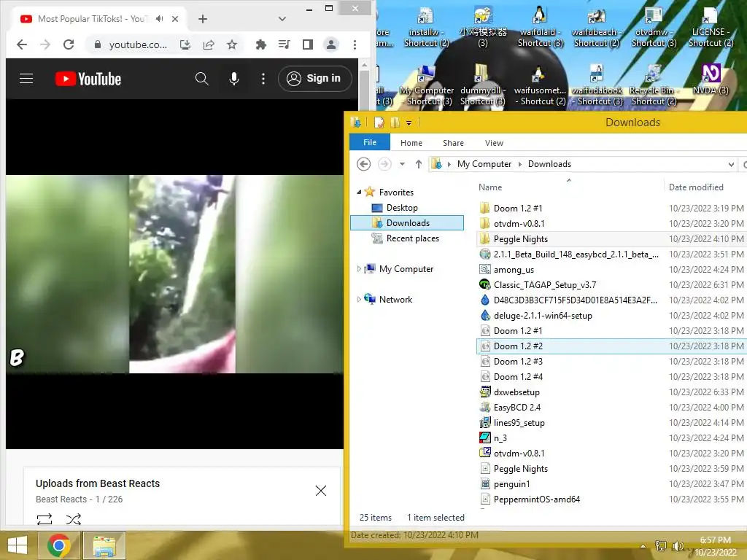
Task: Toggle the Chrome side panel icon
Action: [308, 44]
